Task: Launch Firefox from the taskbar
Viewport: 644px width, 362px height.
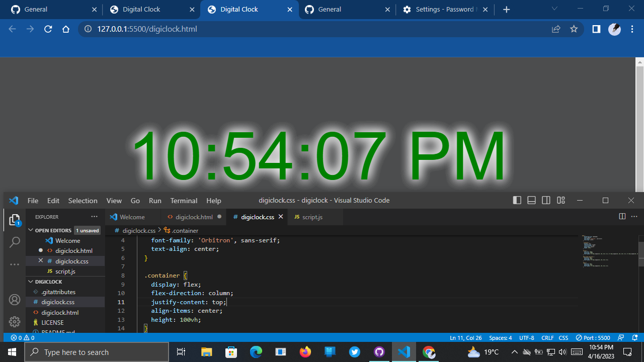Action: point(305,351)
